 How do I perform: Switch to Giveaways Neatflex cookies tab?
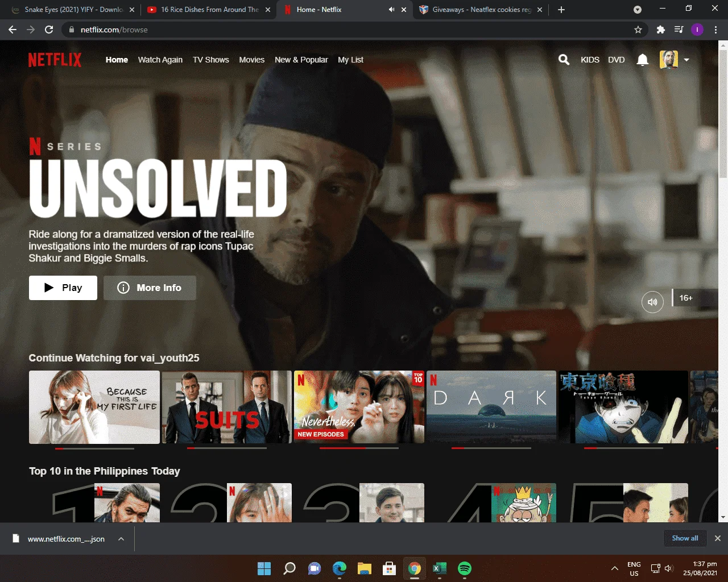pyautogui.click(x=481, y=10)
